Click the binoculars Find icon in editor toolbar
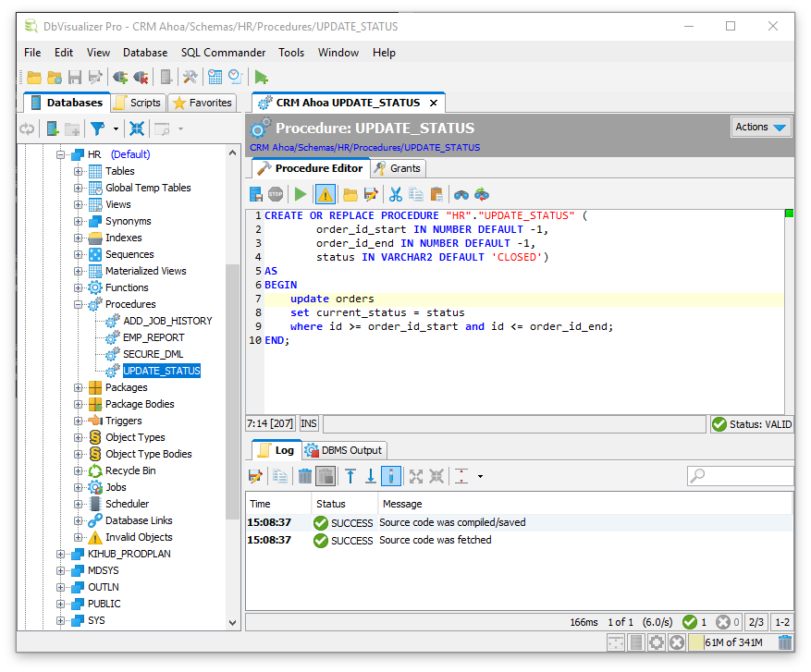The image size is (811, 672). pos(461,194)
